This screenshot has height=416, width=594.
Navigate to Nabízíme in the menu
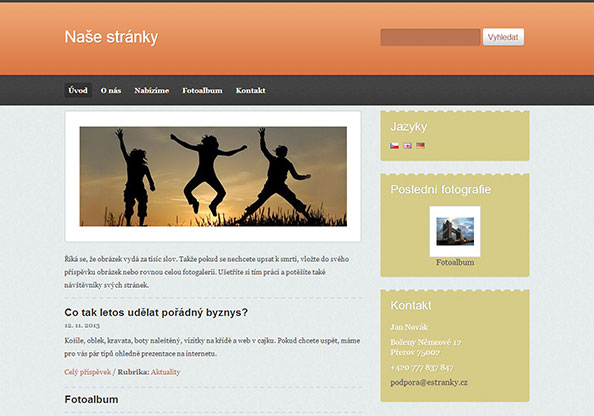point(152,90)
